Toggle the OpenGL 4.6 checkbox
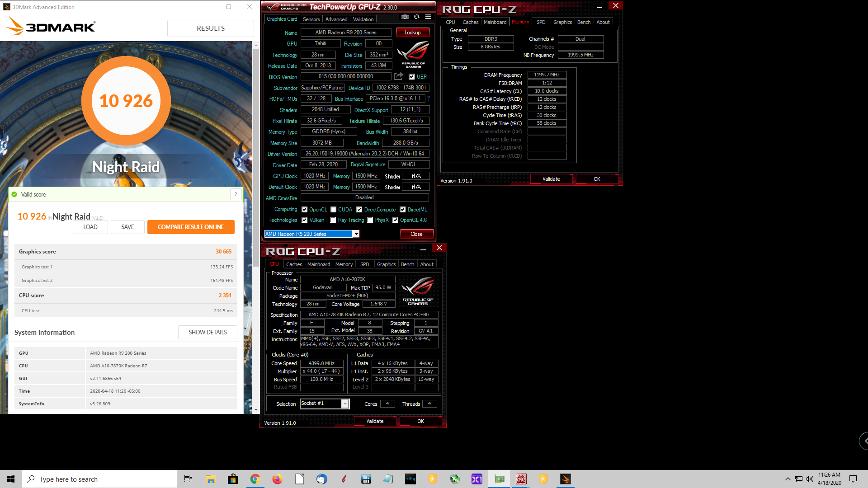The image size is (868, 488). pos(395,220)
